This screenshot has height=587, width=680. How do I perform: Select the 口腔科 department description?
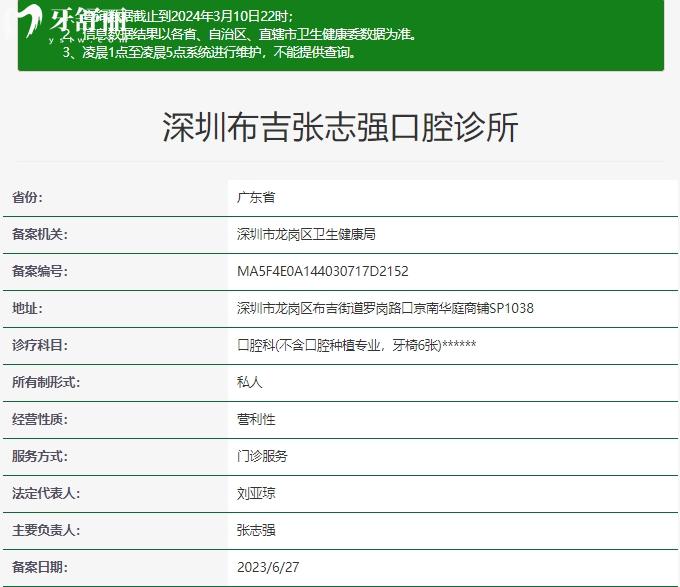(356, 346)
